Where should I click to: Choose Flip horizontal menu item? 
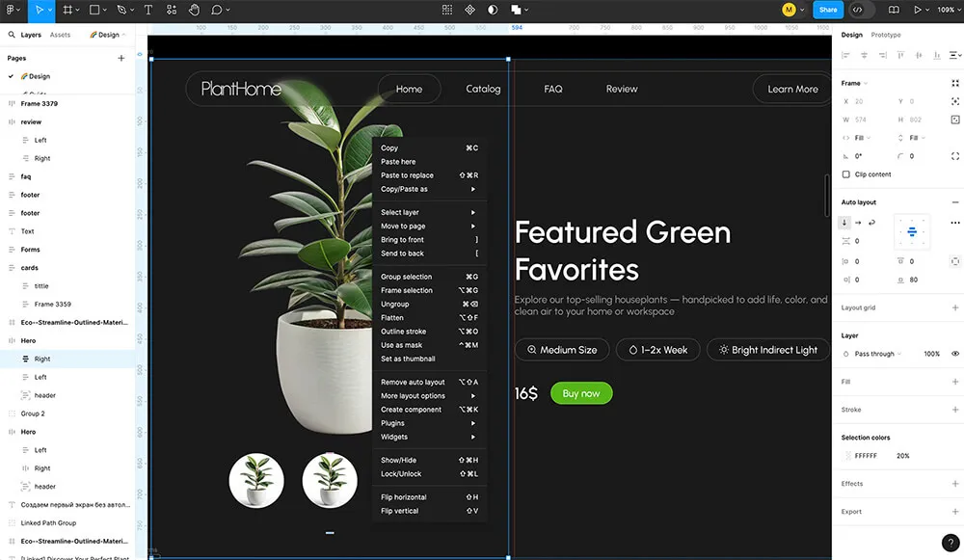[x=429, y=496]
